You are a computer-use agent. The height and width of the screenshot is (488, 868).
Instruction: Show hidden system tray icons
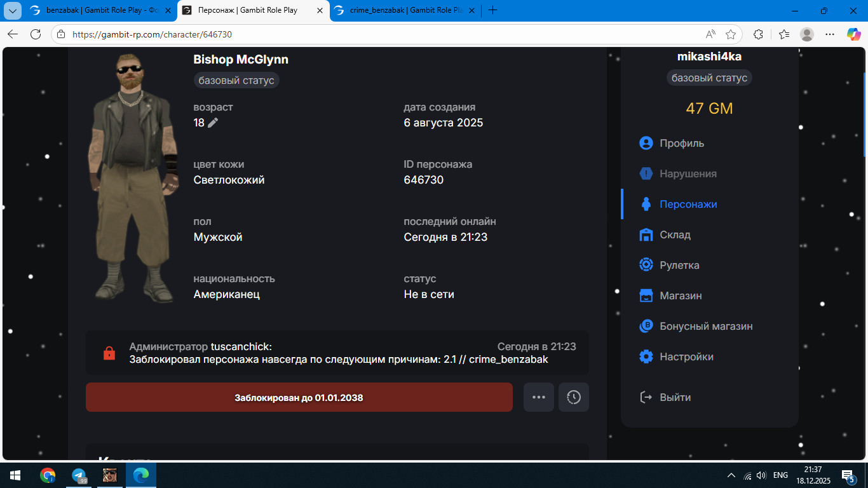(x=731, y=475)
